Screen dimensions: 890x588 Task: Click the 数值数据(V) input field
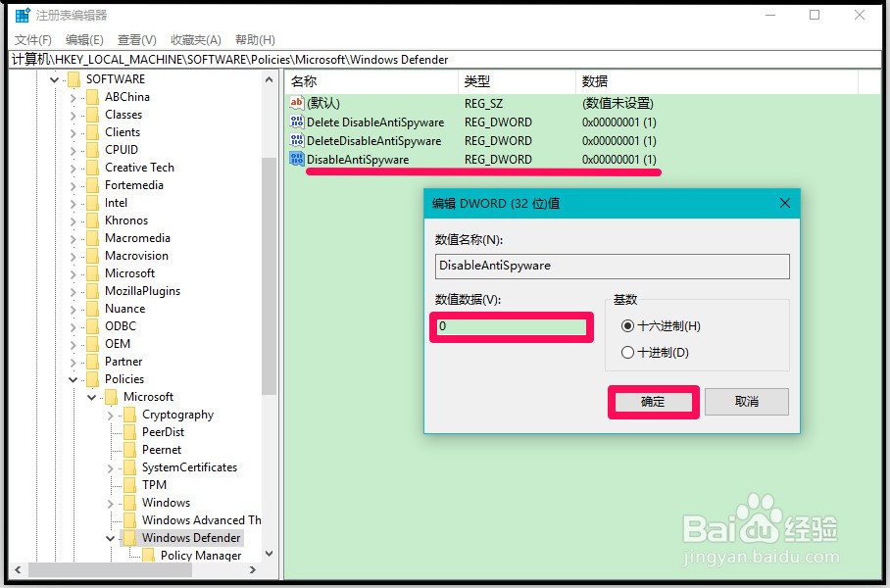pyautogui.click(x=512, y=326)
